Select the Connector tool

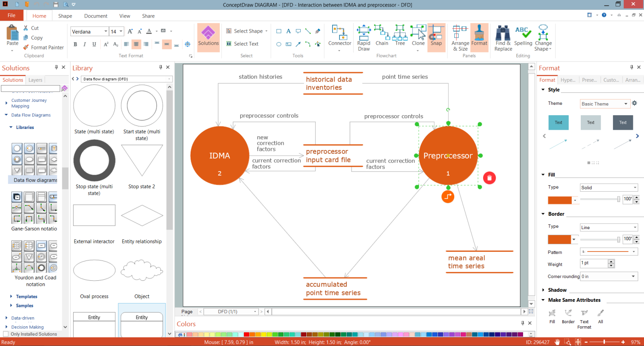click(x=339, y=38)
